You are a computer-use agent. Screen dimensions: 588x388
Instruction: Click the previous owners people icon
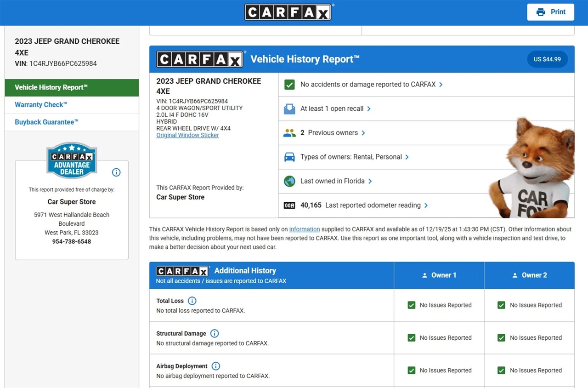pos(289,133)
